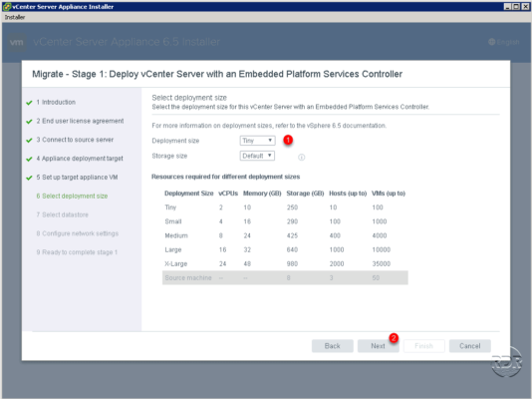Go to step 5 Set up target appliance VM
This screenshot has height=399, width=532.
pyautogui.click(x=77, y=178)
